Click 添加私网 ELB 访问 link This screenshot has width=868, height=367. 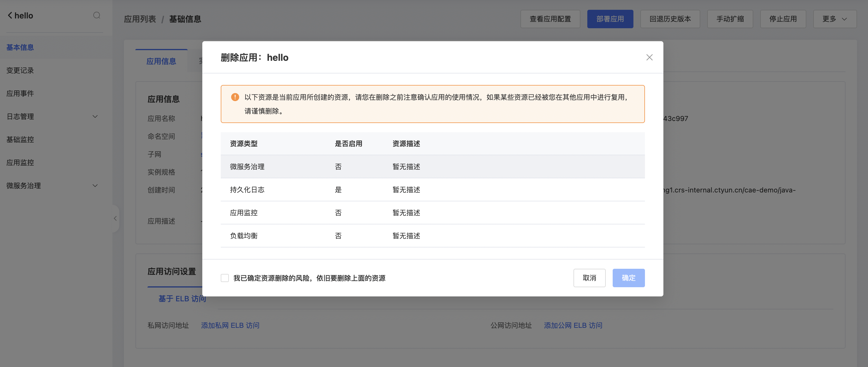(x=230, y=325)
